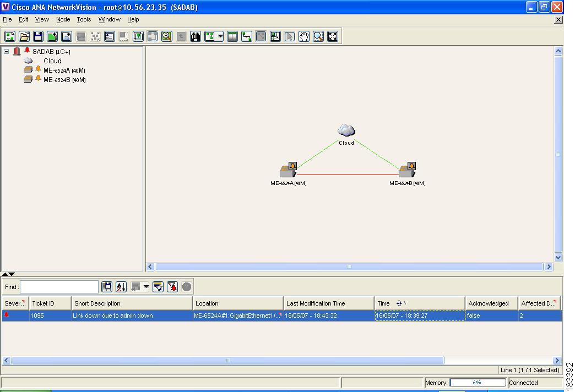Activate the arrow selection mode icon
Screen dimensions: 575x392
(290, 36)
